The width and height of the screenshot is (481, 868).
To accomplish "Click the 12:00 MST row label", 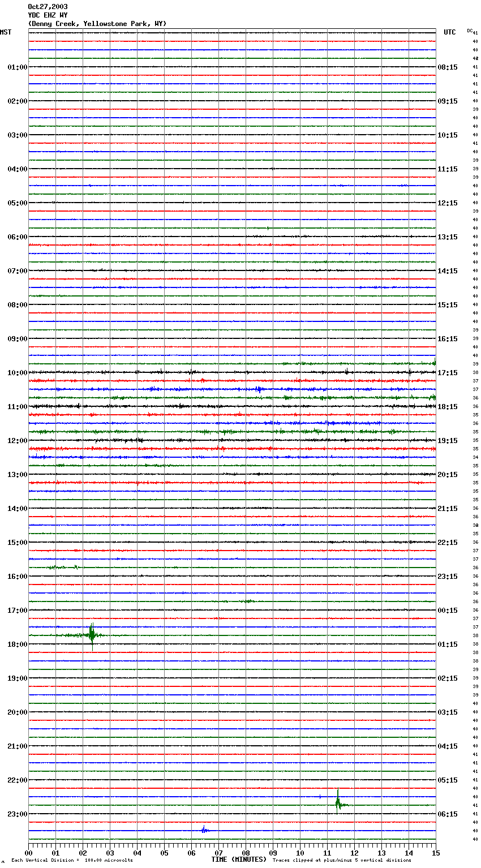I will 18,441.
